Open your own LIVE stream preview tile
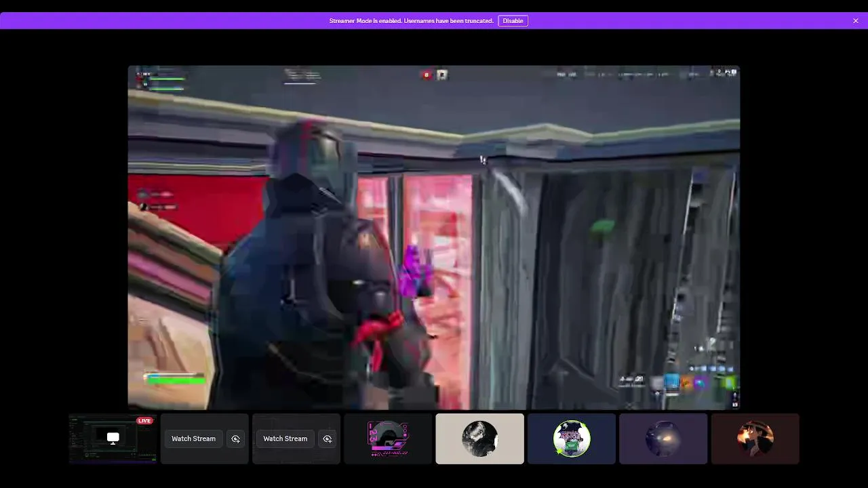 pyautogui.click(x=113, y=439)
